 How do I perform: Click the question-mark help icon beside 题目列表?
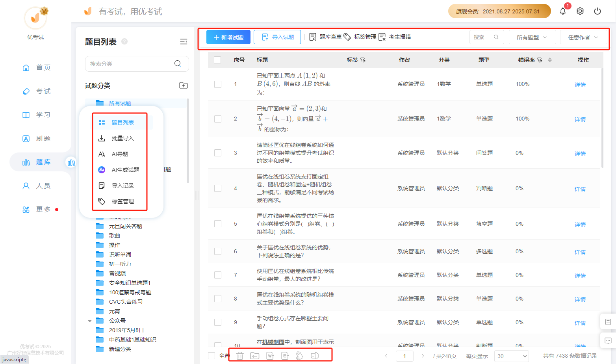pos(124,41)
